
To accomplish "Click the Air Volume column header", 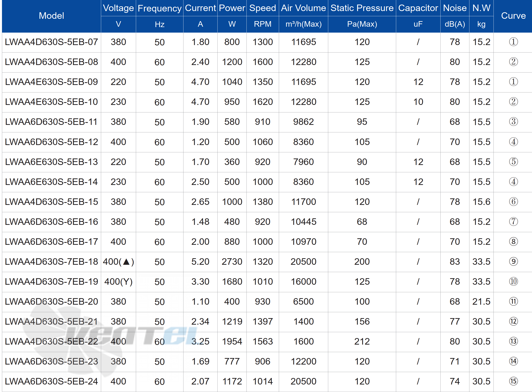I will tap(304, 8).
